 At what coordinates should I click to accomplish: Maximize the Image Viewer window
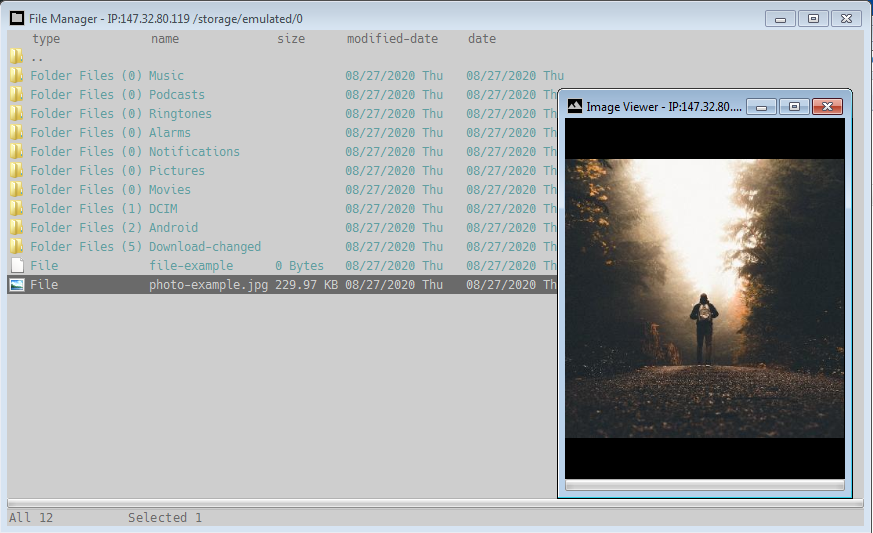(x=794, y=106)
